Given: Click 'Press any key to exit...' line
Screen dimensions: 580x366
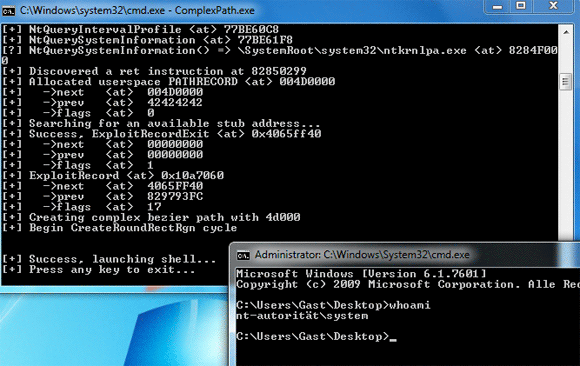Looking at the screenshot, I should (x=99, y=269).
